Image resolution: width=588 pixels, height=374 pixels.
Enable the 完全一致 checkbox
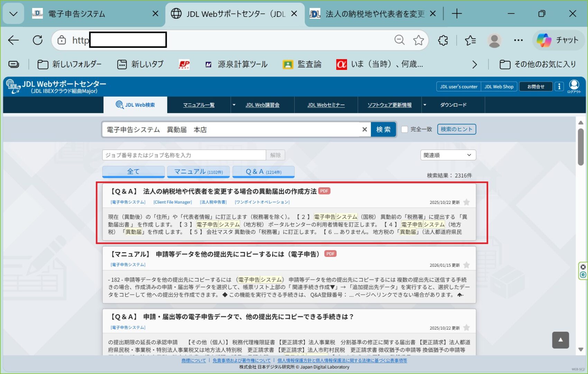(404, 130)
